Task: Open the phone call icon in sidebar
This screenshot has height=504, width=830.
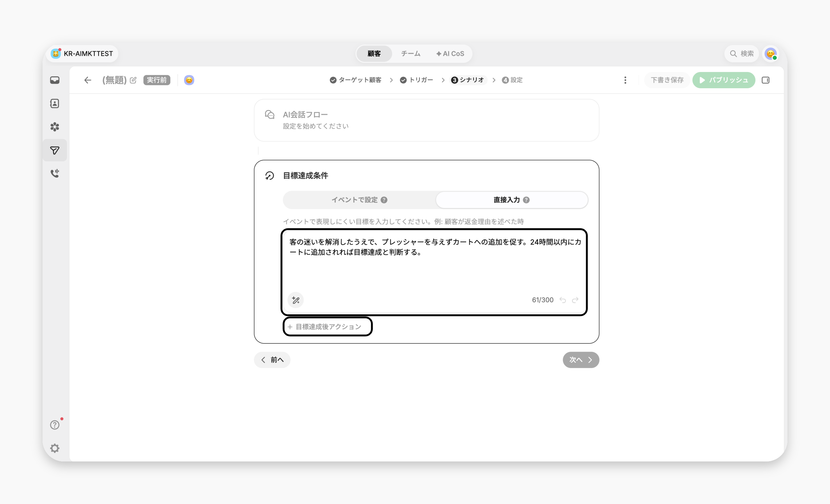Action: pos(55,173)
